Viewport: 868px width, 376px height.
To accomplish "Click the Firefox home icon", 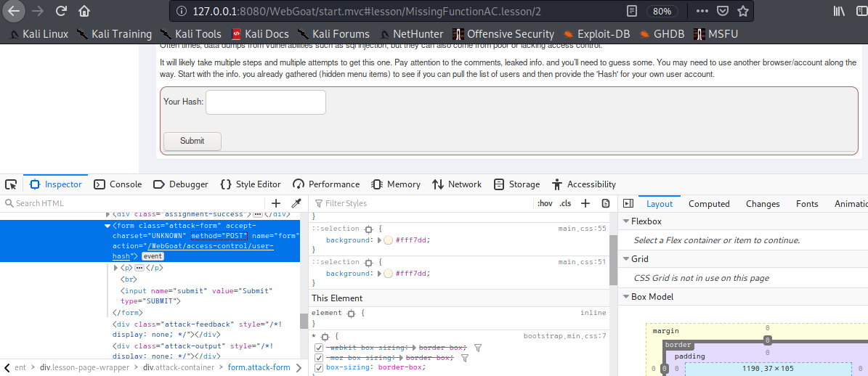I will [x=85, y=11].
